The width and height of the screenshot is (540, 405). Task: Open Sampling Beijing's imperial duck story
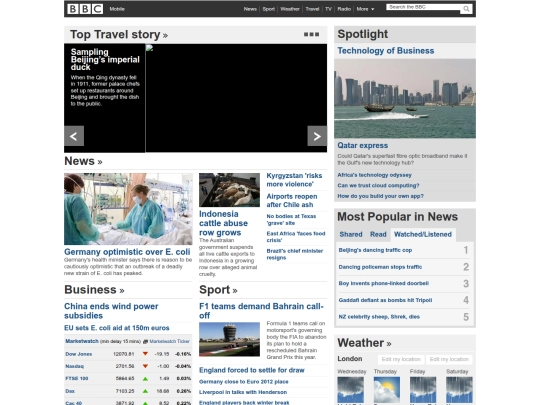tap(105, 60)
